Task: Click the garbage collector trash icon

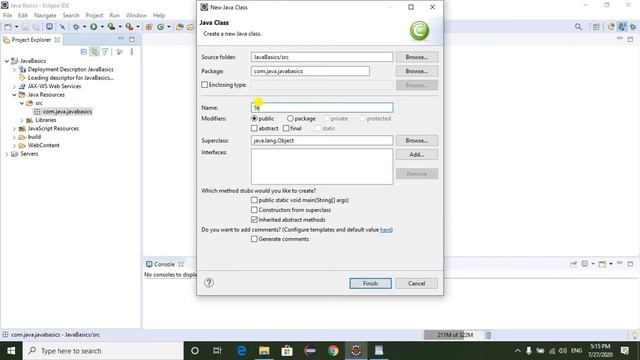Action: tap(489, 335)
